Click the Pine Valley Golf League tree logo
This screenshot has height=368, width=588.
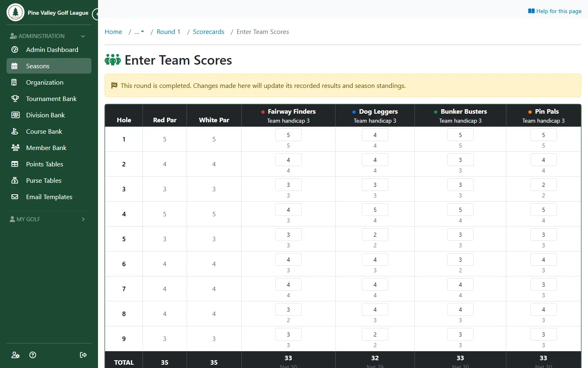click(16, 12)
